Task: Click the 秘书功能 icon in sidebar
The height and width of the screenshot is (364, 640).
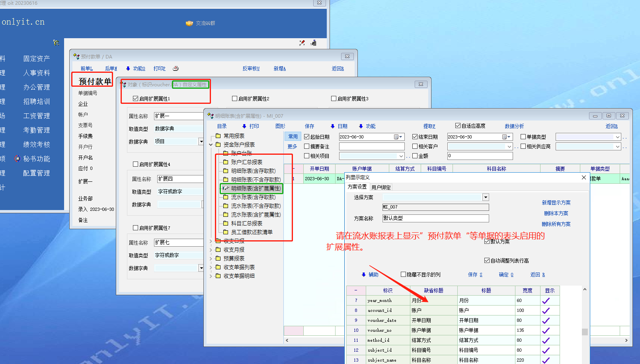Action: pyautogui.click(x=18, y=159)
